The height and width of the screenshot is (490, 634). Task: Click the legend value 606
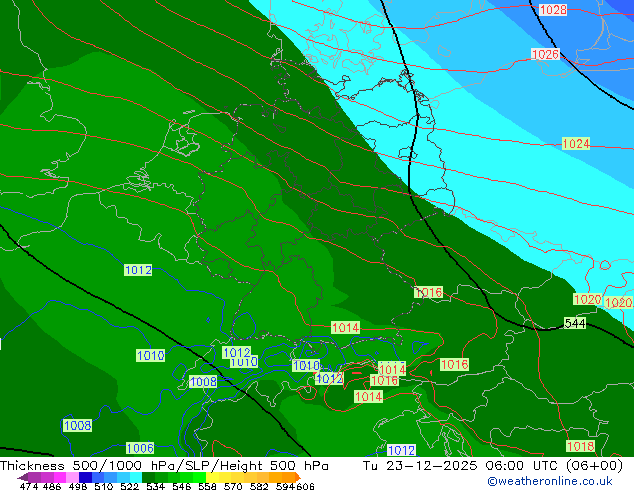[x=305, y=486]
